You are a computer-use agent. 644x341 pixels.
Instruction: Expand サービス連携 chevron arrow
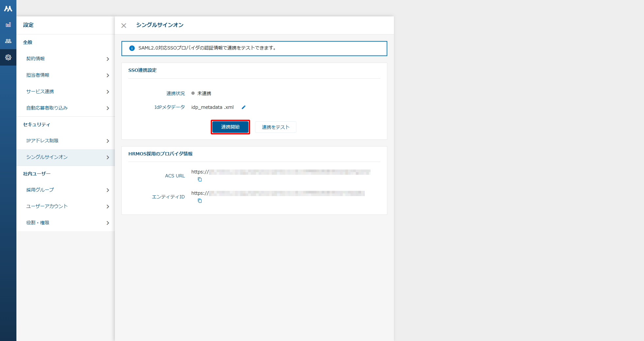(x=108, y=92)
